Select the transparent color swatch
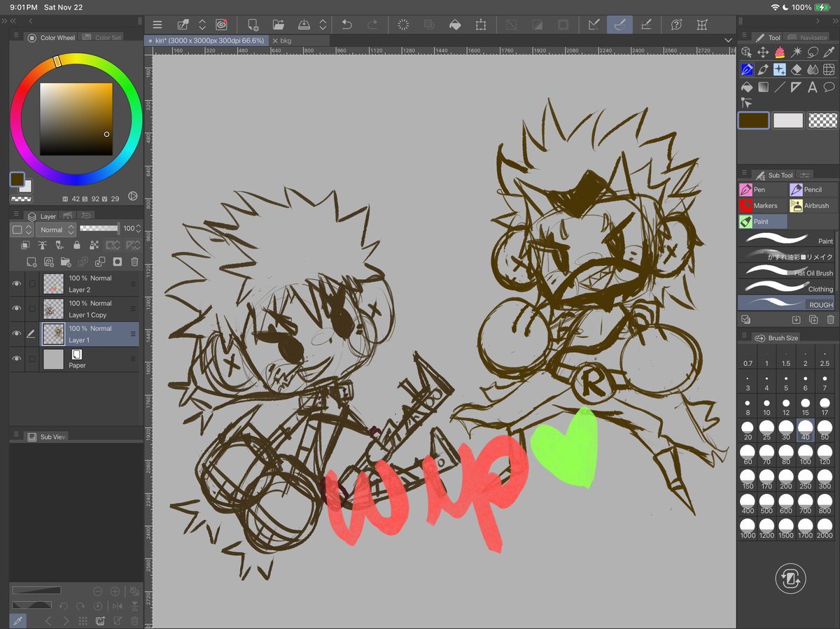The image size is (840, 629). (x=822, y=120)
